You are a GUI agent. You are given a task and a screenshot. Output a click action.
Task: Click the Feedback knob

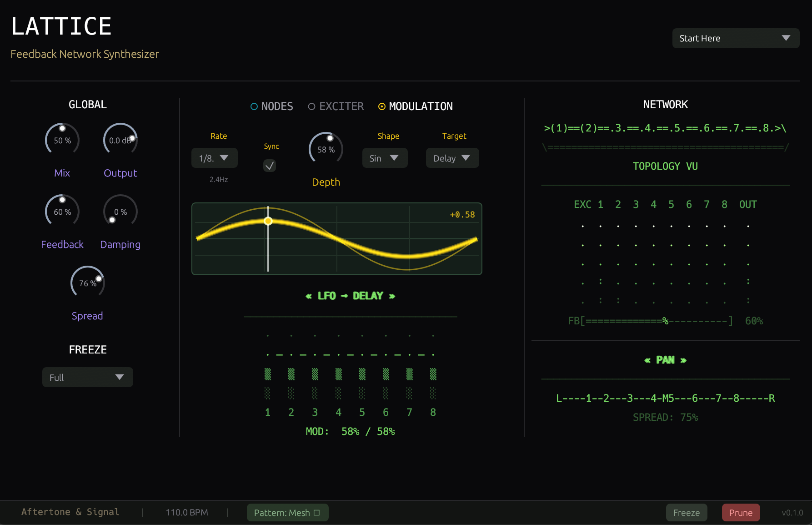(x=62, y=211)
